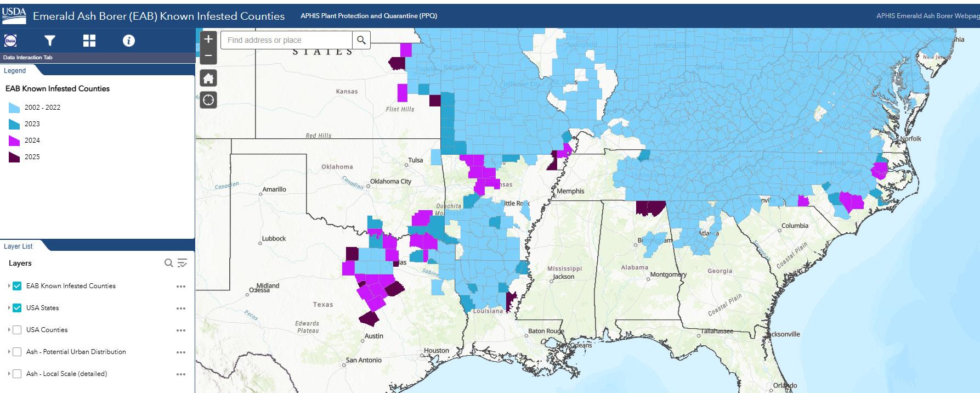Click the Tulsa map label

416,160
